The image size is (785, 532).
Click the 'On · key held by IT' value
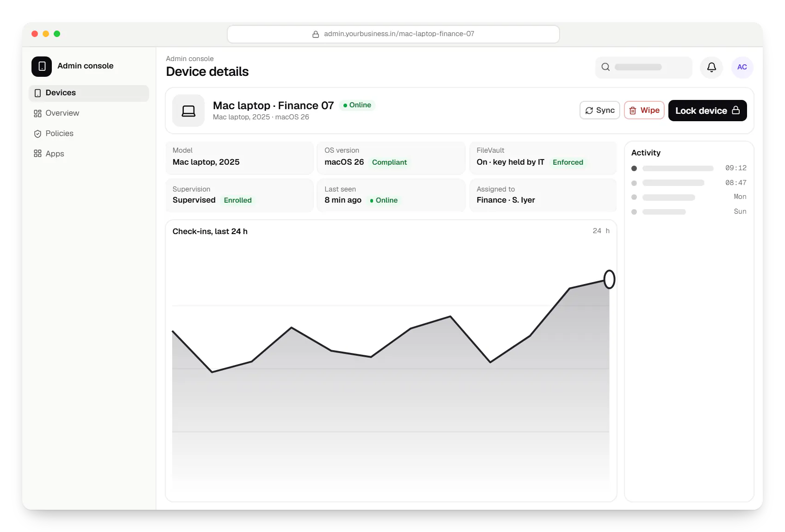click(x=510, y=162)
